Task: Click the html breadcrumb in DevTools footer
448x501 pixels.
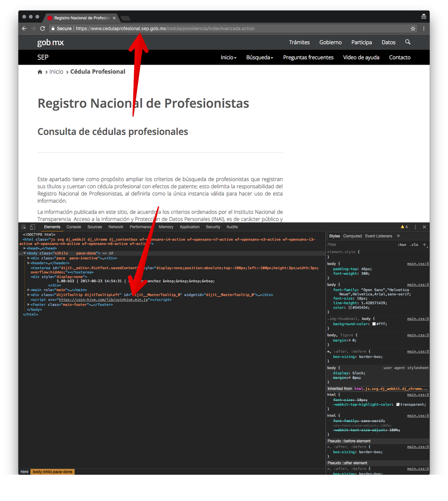Action: coord(24,472)
